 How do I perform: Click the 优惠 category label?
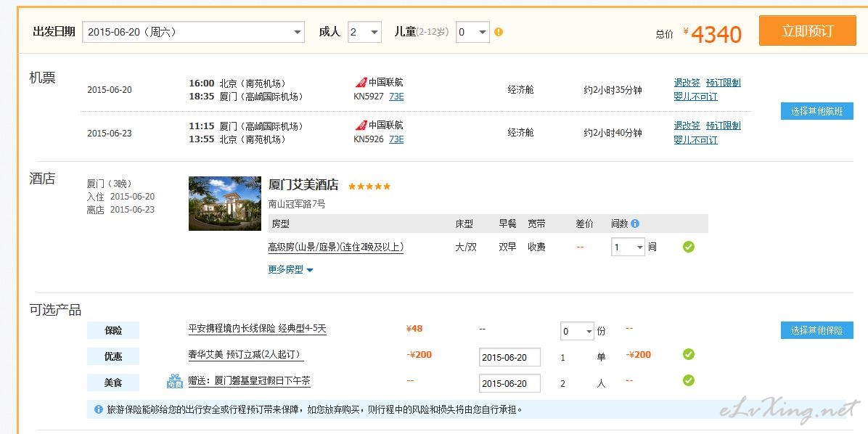point(113,356)
